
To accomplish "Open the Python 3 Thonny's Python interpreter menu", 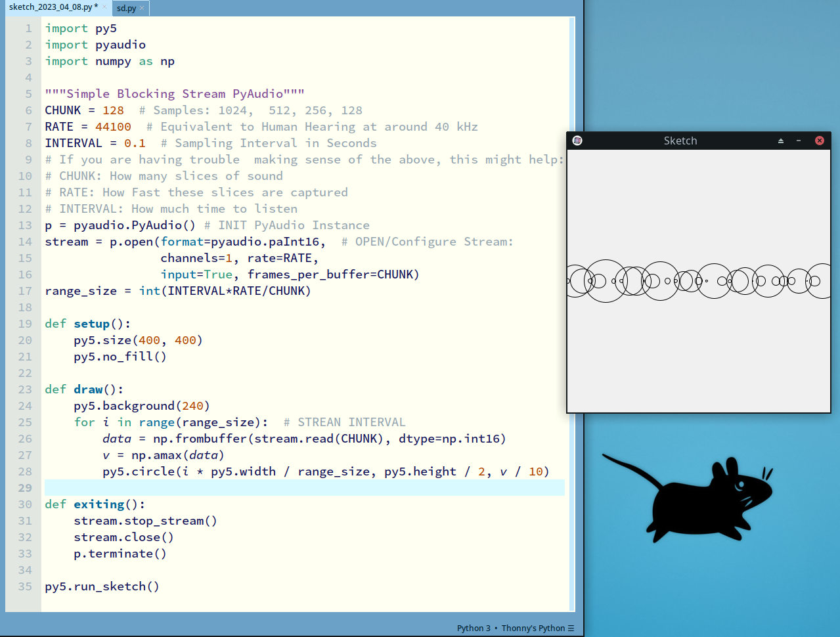I will [516, 628].
